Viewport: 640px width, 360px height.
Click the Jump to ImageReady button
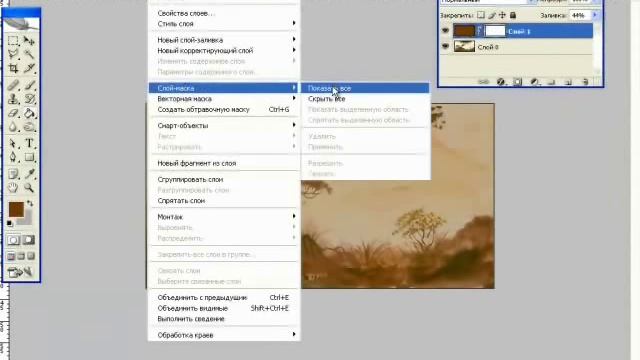pos(20,272)
